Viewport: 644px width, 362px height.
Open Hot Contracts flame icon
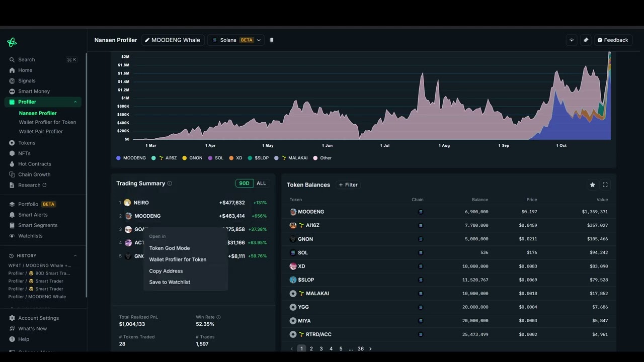12,164
